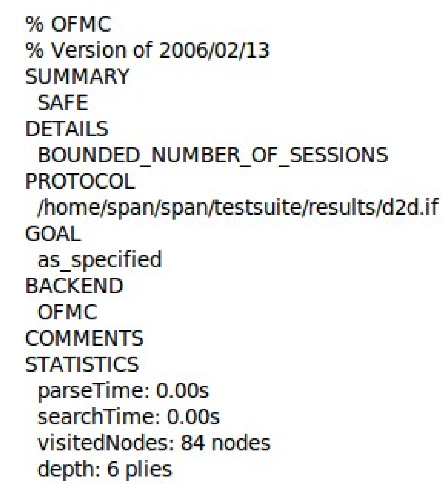The image size is (448, 489).
Task: Click the SAFE result text
Action: point(63,103)
